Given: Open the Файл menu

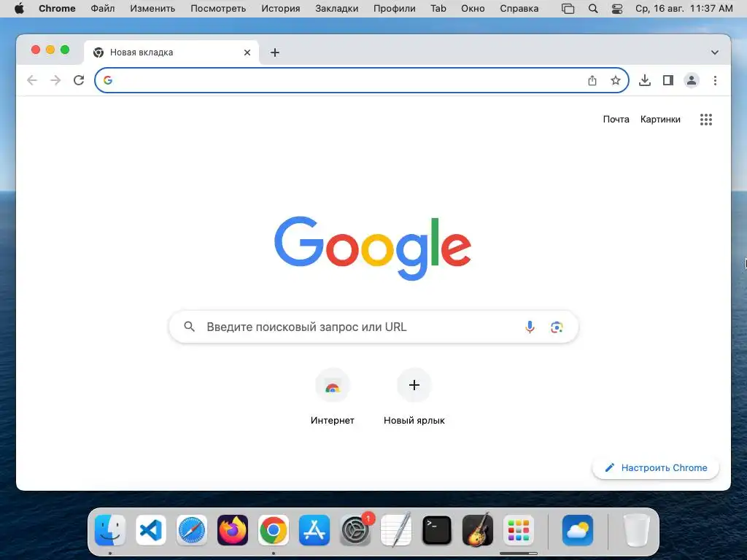Looking at the screenshot, I should 103,9.
